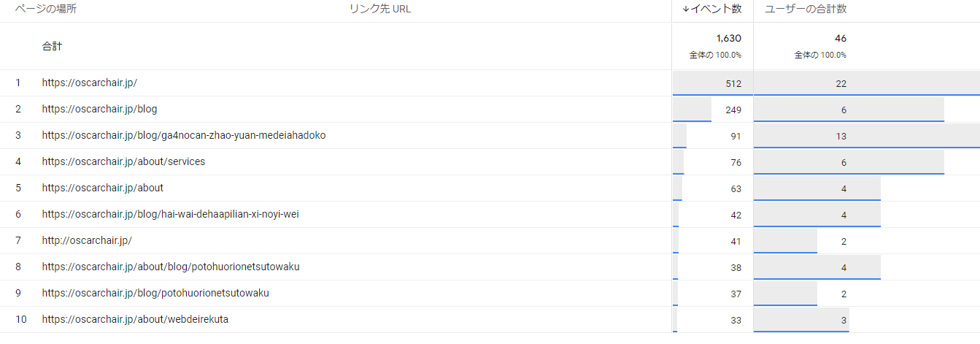The height and width of the screenshot is (344, 980).
Task: Click the sort arrow beside イベント数
Action: pyautogui.click(x=685, y=9)
